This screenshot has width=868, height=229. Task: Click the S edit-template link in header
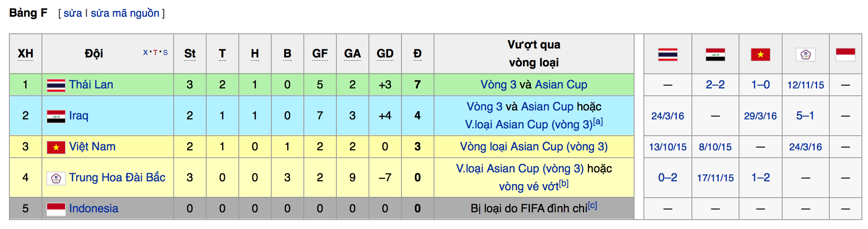(166, 53)
